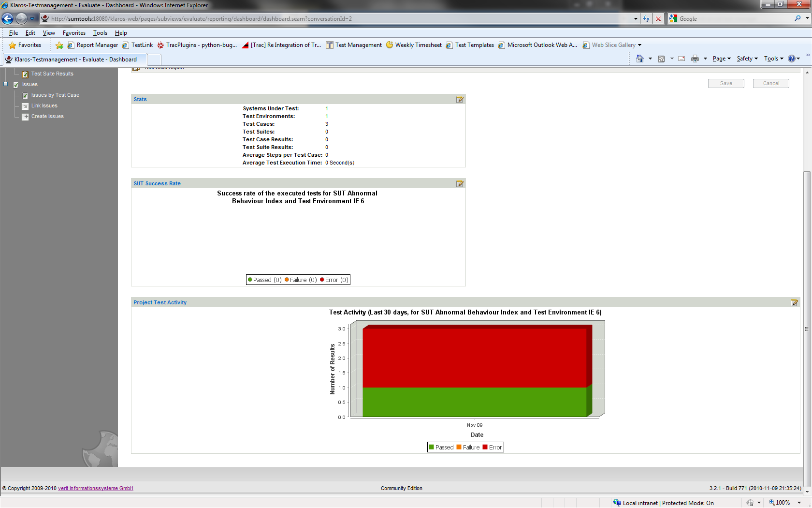Click the SUT Success Rate edit icon

[460, 183]
